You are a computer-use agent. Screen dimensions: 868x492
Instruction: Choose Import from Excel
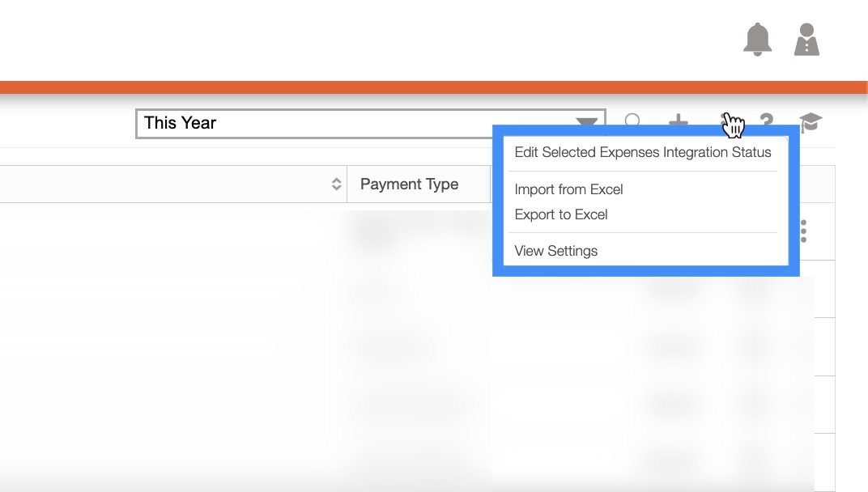(x=568, y=189)
